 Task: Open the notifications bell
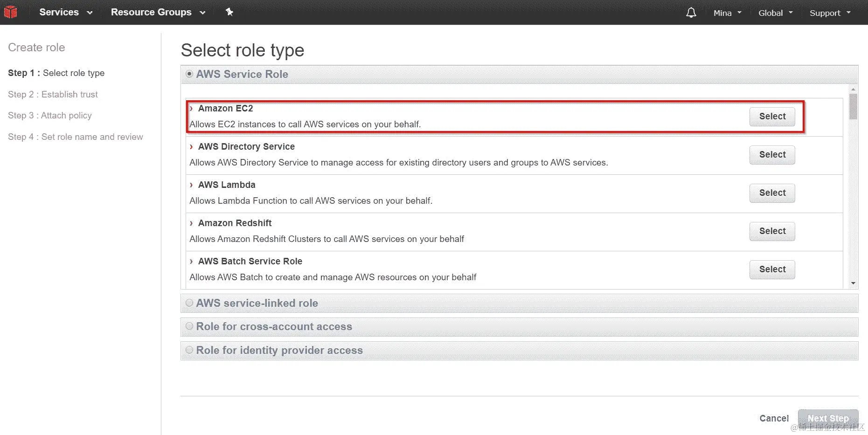(x=691, y=13)
